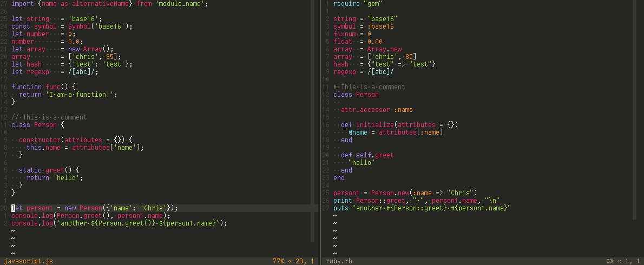Image resolution: width=644 pixels, height=265 pixels.
Task: Click the string = "base16" Ruby line
Action: pos(365,19)
